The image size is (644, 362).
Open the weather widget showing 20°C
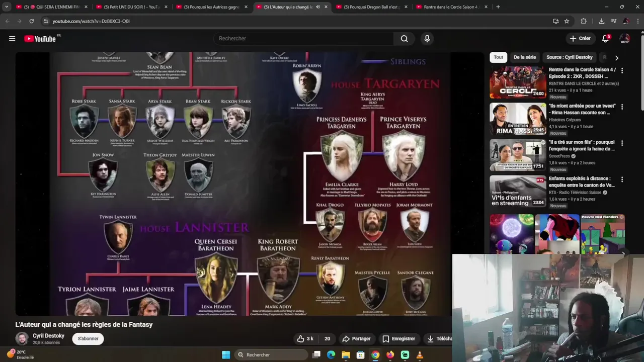(20, 354)
